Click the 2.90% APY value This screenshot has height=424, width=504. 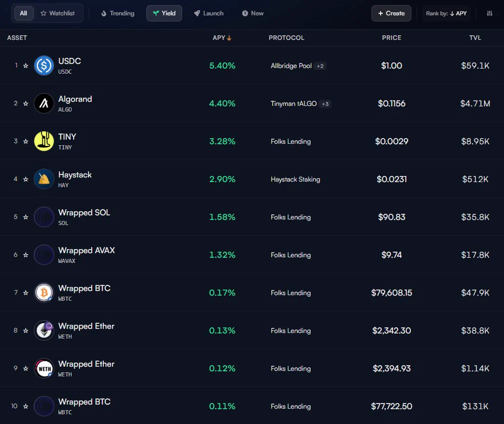[x=223, y=179]
